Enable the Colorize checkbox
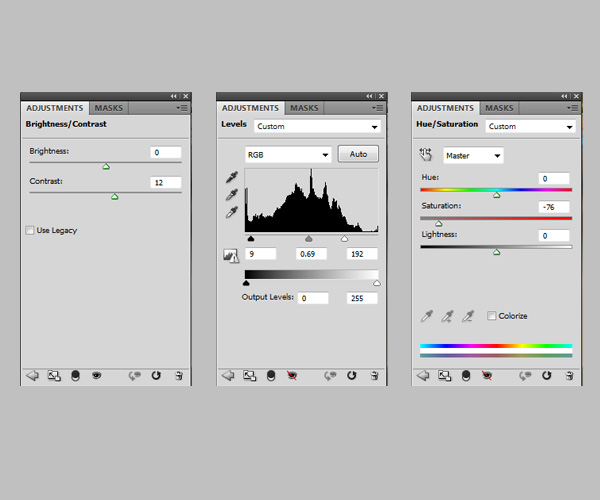This screenshot has height=500, width=600. click(x=491, y=316)
